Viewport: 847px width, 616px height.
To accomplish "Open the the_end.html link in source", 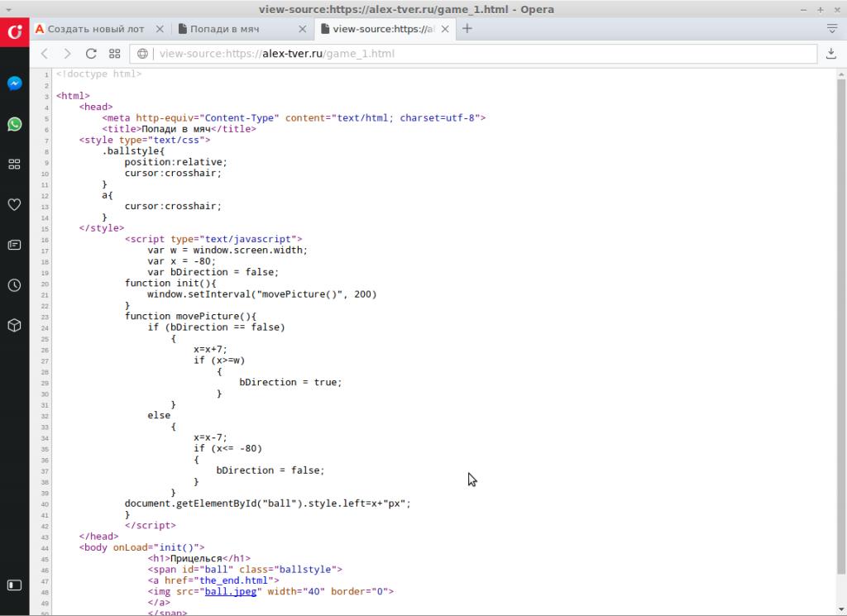I will point(234,580).
